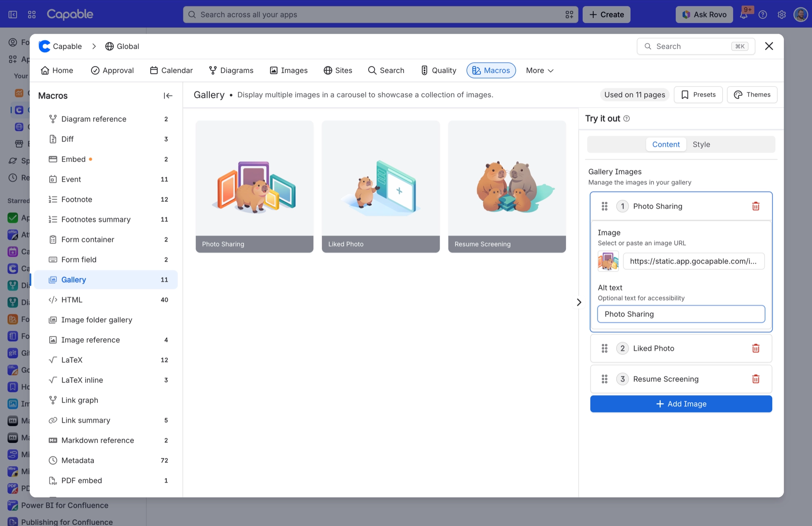
Task: Open the HTML macro in the list
Action: (x=106, y=300)
